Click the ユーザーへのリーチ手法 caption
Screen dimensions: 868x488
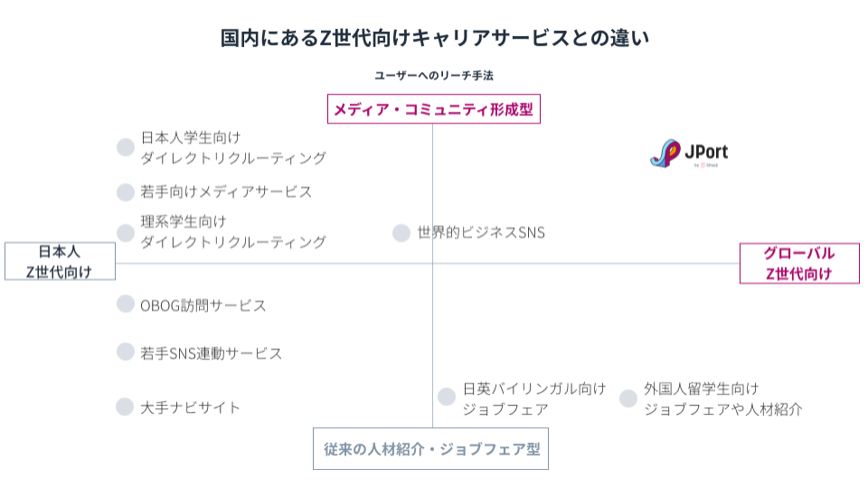[x=434, y=76]
